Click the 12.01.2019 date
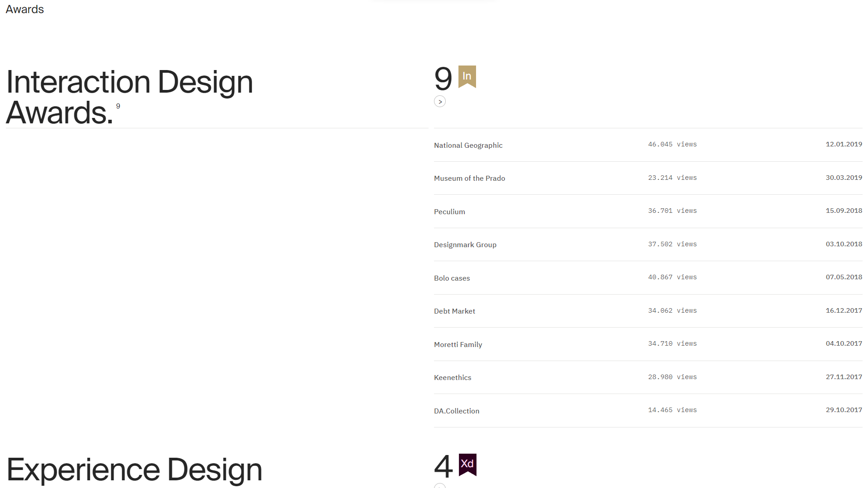Viewport: 868px width, 488px height. (844, 145)
